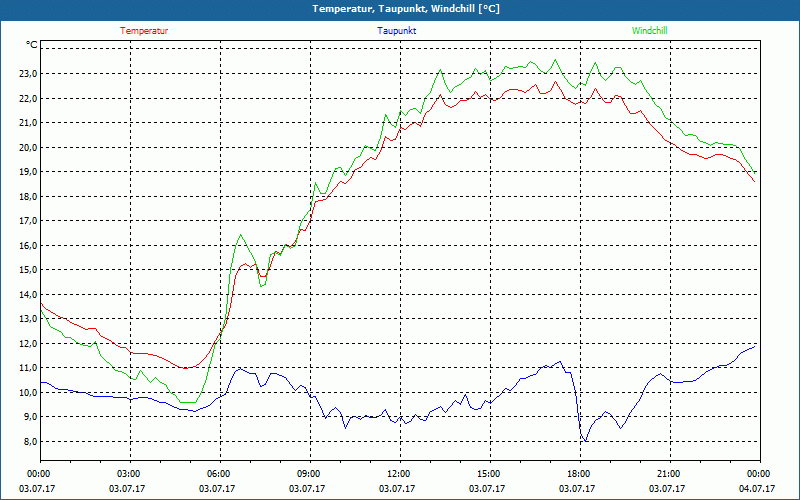Click the 21:00 time axis label

tap(670, 474)
